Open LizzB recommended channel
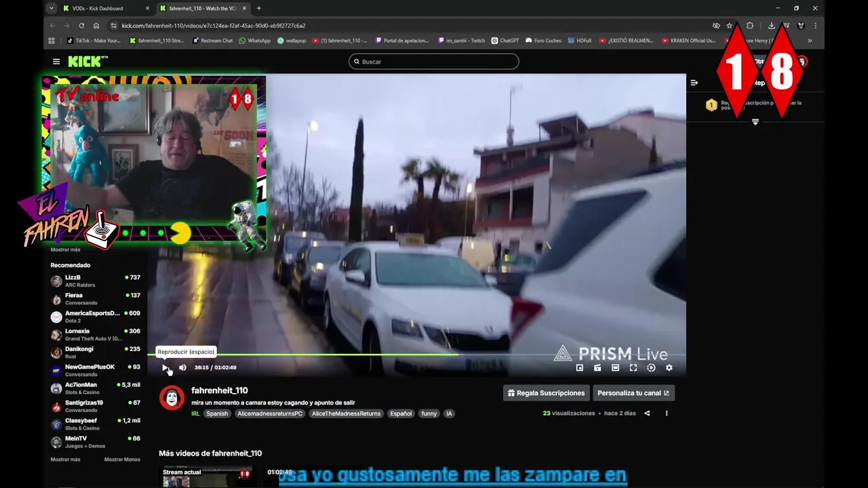 tap(96, 281)
